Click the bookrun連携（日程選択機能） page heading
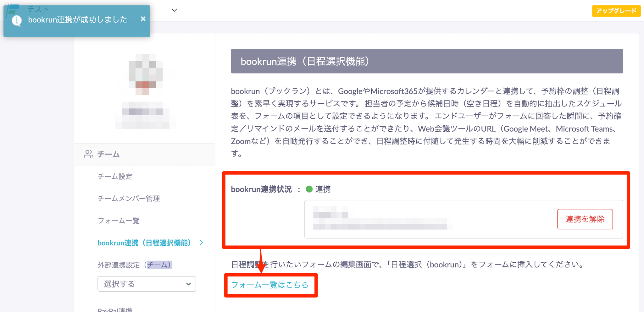 (427, 61)
